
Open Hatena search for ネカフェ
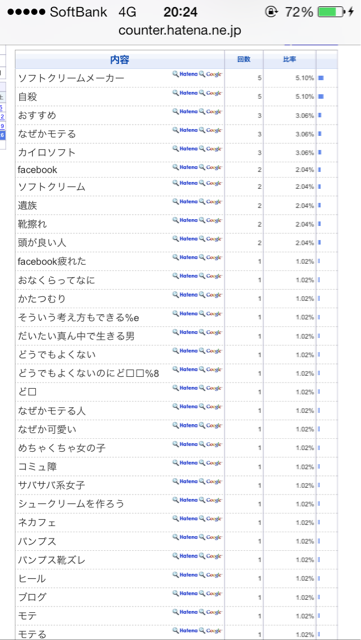(x=185, y=518)
